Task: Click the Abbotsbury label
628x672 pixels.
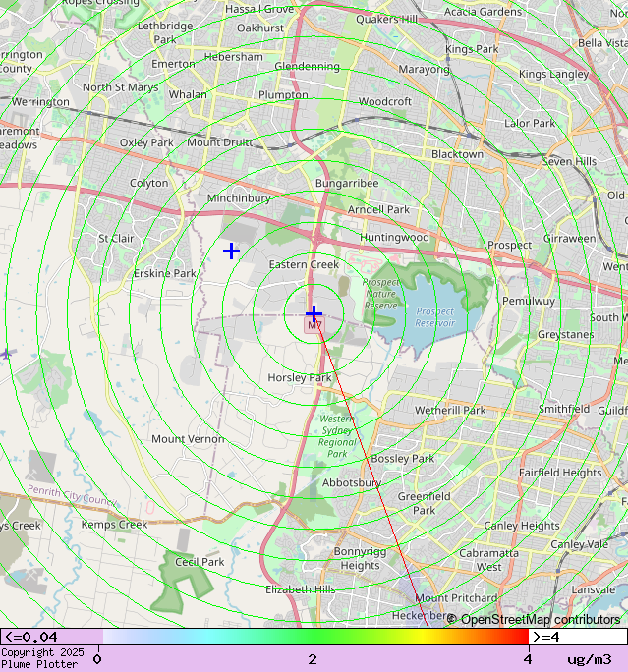Action: pyautogui.click(x=352, y=482)
